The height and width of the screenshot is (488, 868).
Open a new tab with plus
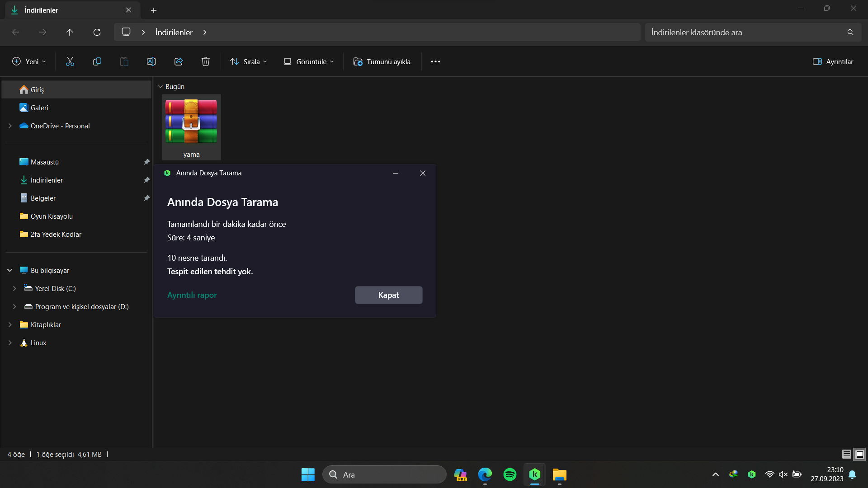coord(154,10)
